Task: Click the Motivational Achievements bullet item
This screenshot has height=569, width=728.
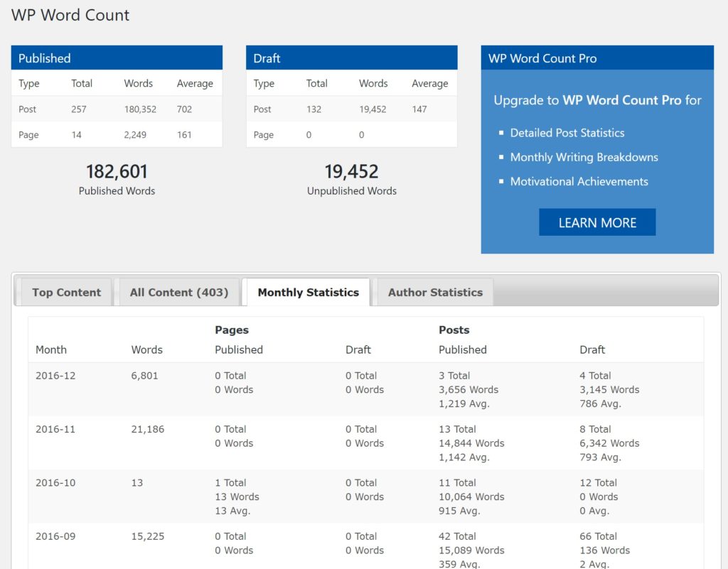Action: pyautogui.click(x=579, y=181)
